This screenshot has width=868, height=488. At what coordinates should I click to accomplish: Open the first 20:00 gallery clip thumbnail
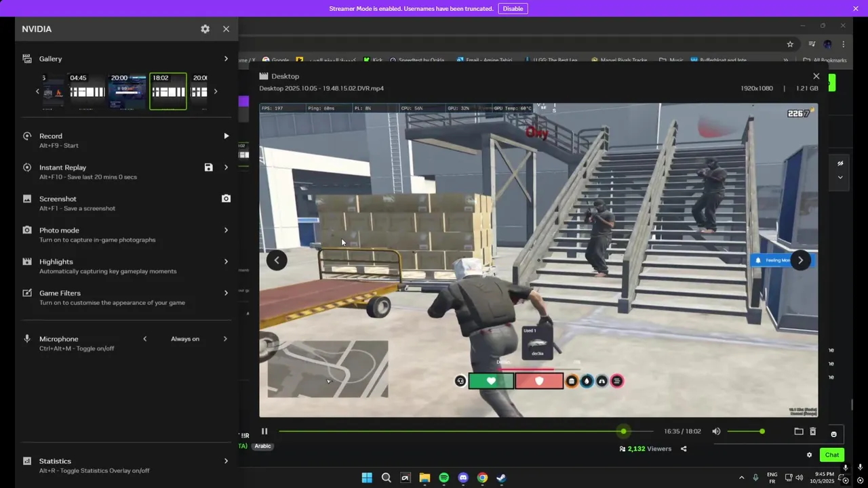click(x=127, y=91)
